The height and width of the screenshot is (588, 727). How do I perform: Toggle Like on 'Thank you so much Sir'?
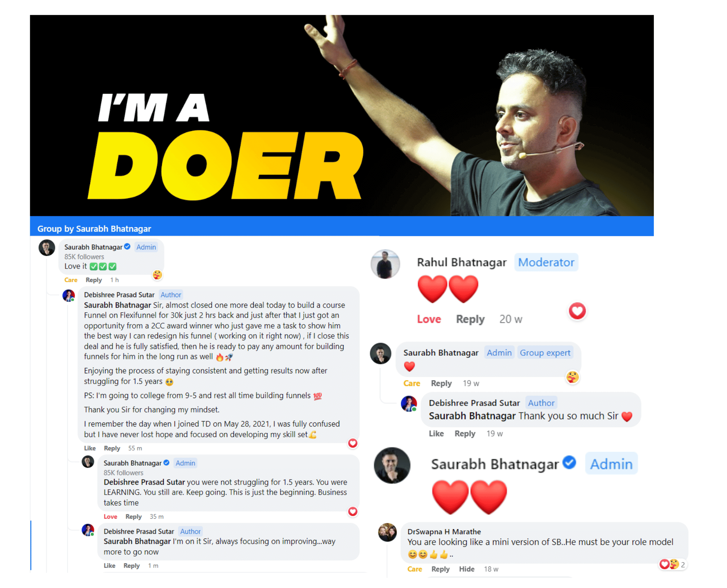point(436,434)
